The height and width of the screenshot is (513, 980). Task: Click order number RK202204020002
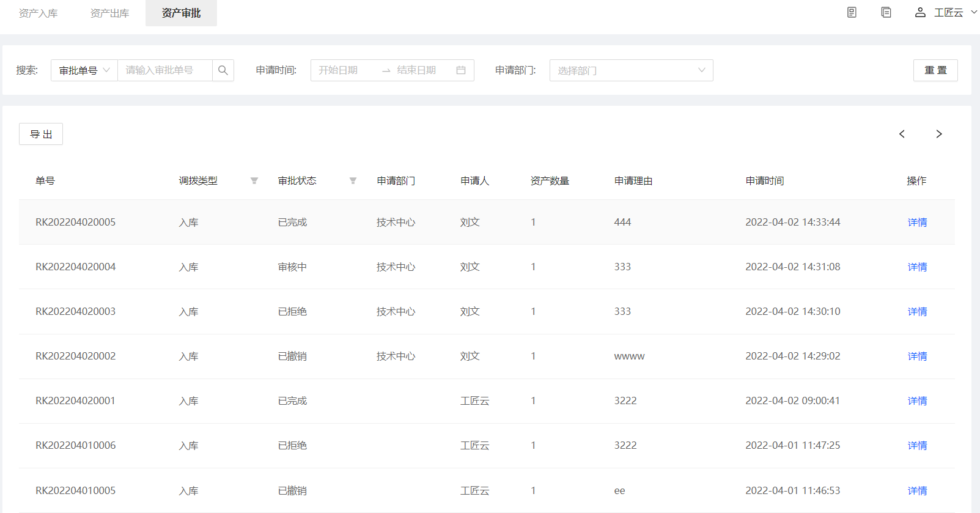click(x=75, y=356)
